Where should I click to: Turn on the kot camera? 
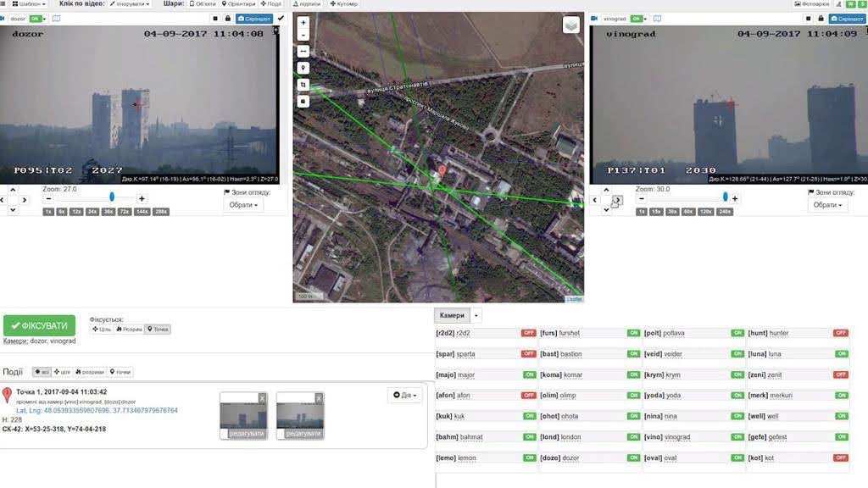click(x=840, y=457)
